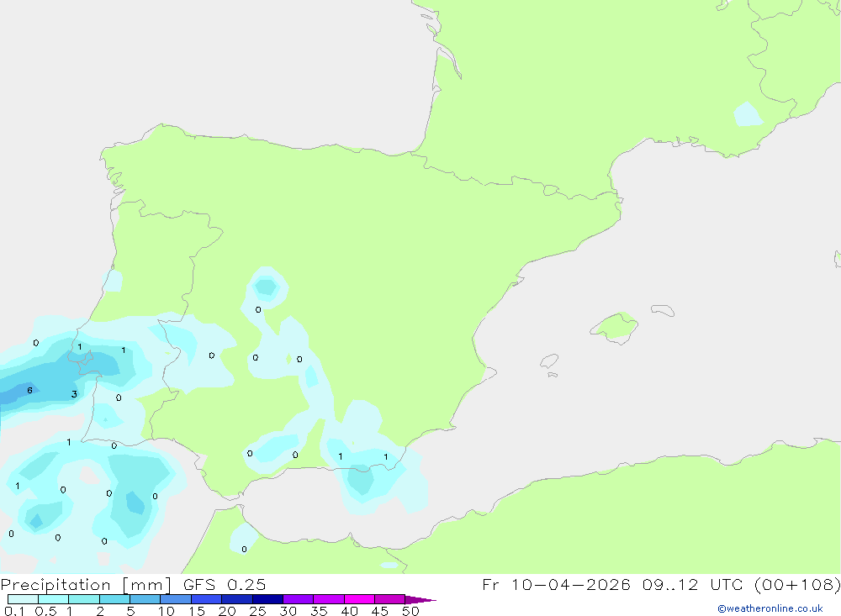Select the 'GFS 0.25' model label
Screen dimensions: 841x616
(225, 585)
